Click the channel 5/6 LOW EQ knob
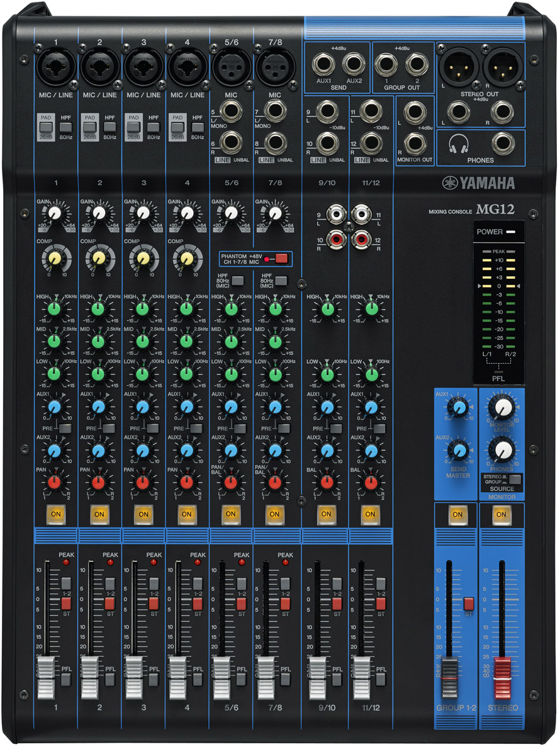560x749 pixels. pos(231,374)
